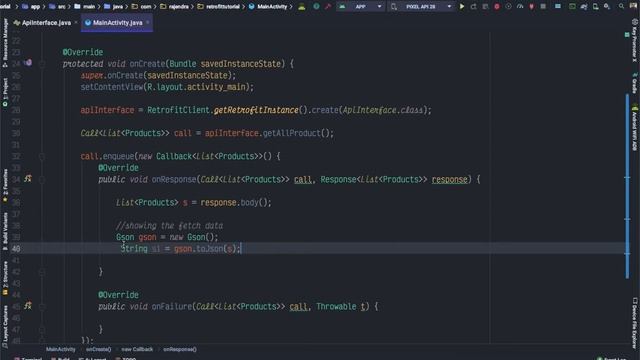Open the Favorites tool window
The image size is (640, 360).
(x=5, y=185)
